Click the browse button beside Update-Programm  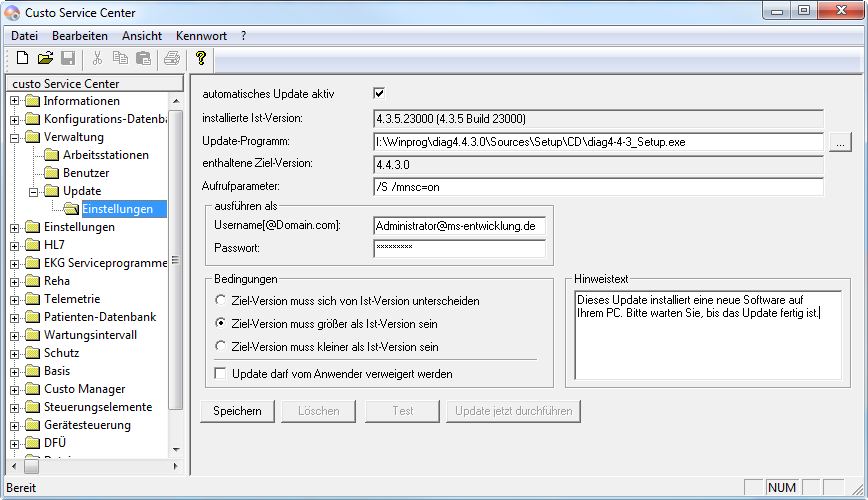click(840, 142)
